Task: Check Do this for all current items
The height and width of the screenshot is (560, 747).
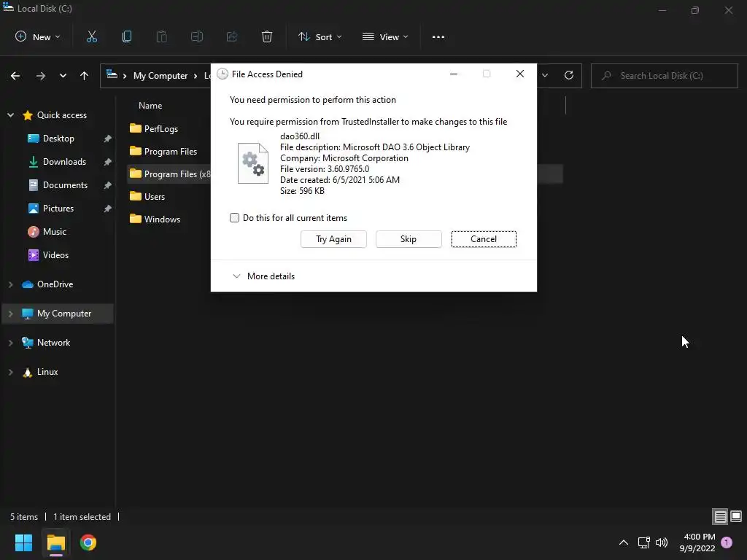Action: pyautogui.click(x=234, y=217)
